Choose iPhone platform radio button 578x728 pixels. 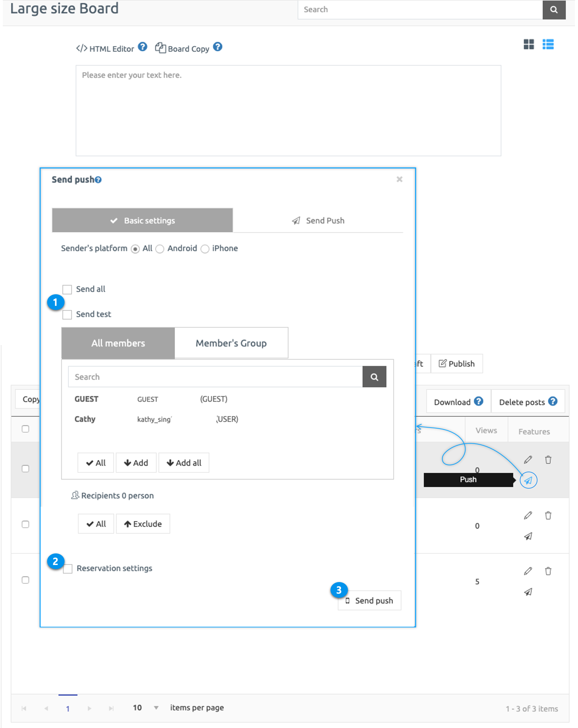tap(205, 249)
